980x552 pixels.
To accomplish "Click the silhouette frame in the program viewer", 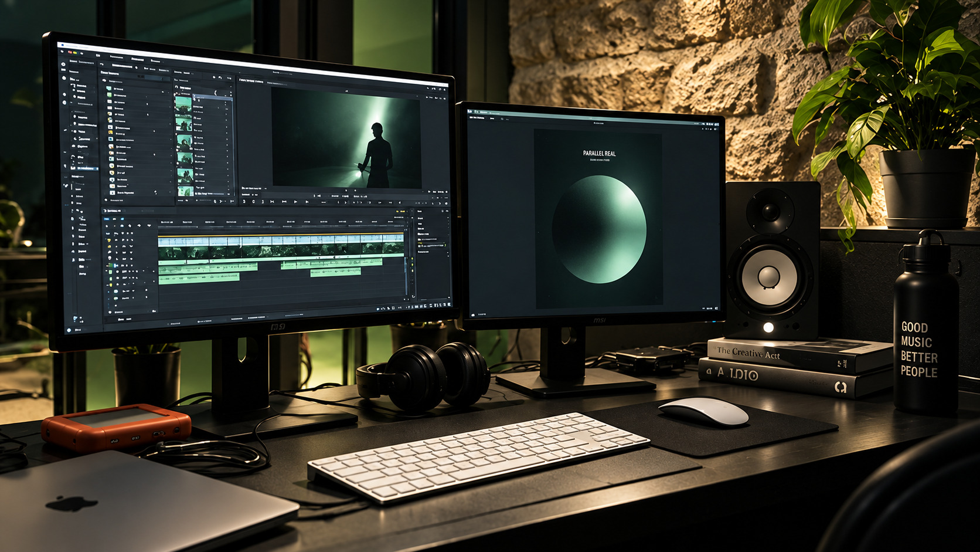I will (346, 138).
